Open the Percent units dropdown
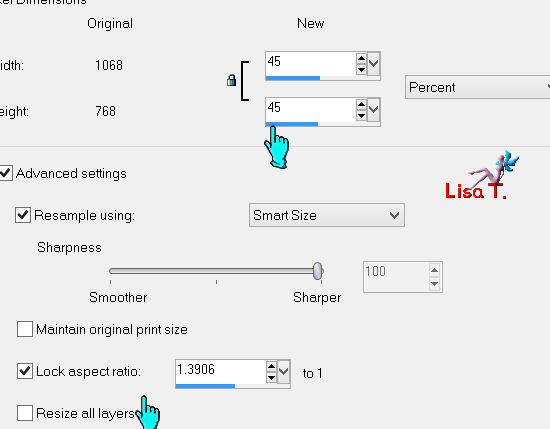Image resolution: width=550 pixels, height=429 pixels. click(x=477, y=87)
